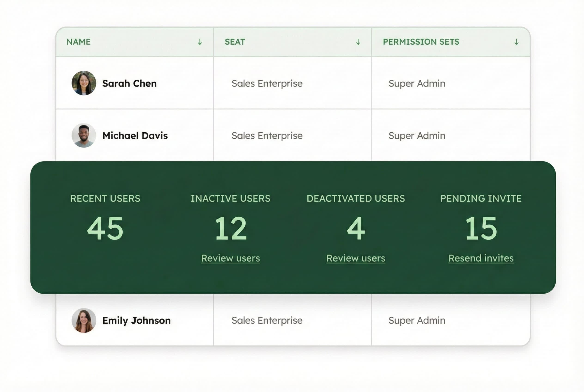The width and height of the screenshot is (584, 392).
Task: Click Michael Davis's profile photo
Action: tap(84, 135)
